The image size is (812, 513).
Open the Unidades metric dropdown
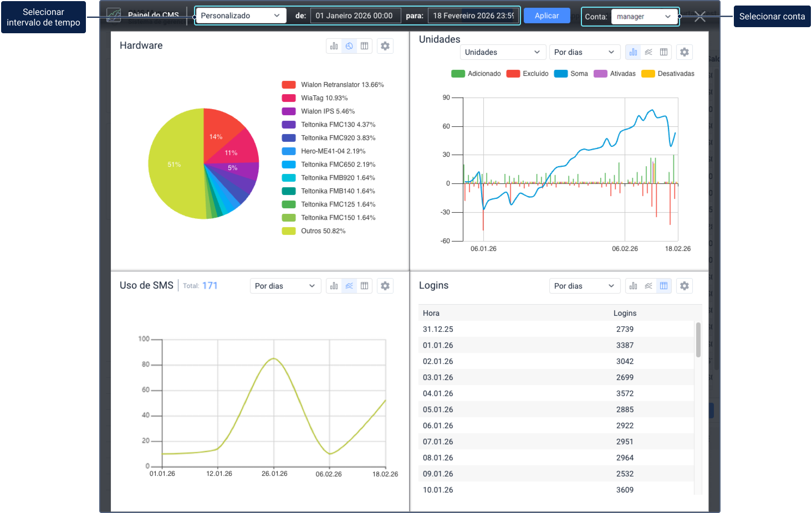tap(502, 52)
